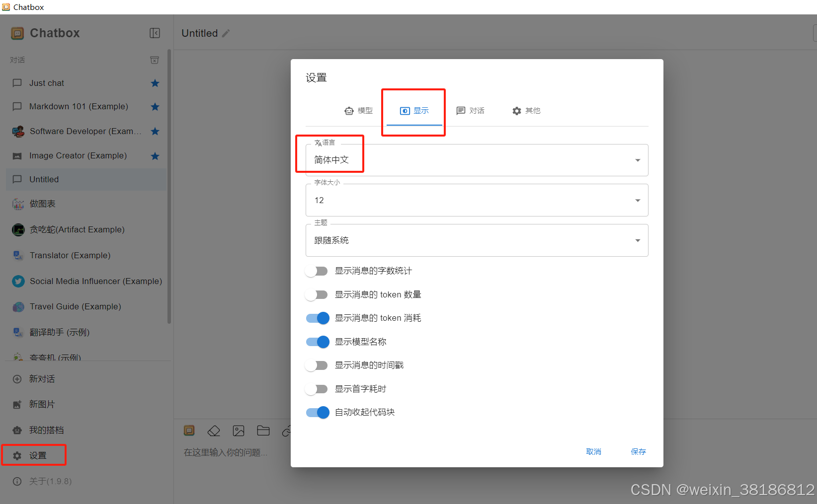Open the 做图表 conversation
Viewport: 817px width, 504px height.
tap(86, 204)
